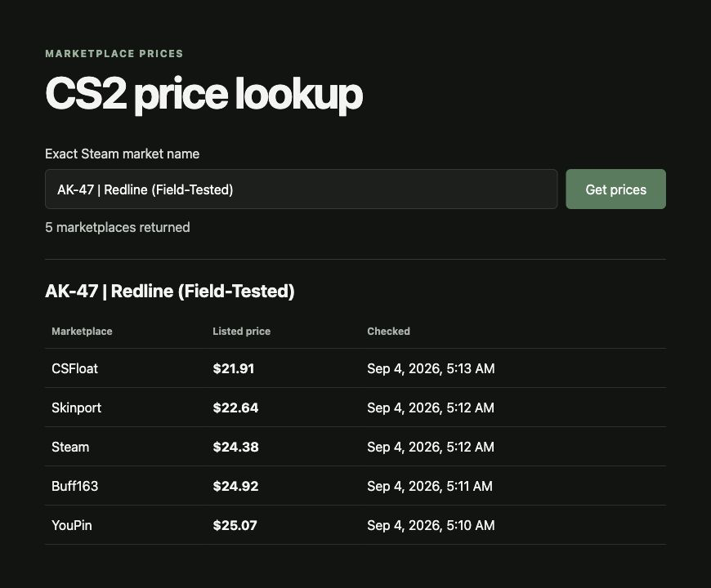Select the $24.92 price cell
The image size is (711, 588).
click(236, 486)
